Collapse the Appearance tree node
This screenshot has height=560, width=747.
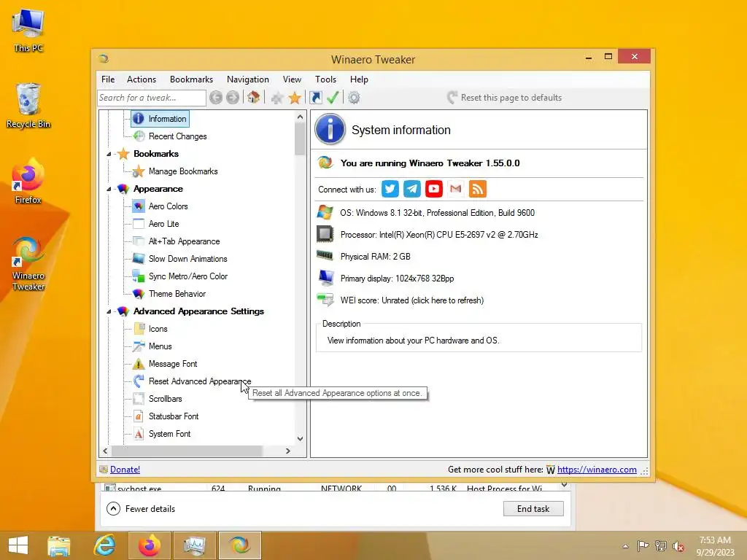click(x=109, y=189)
